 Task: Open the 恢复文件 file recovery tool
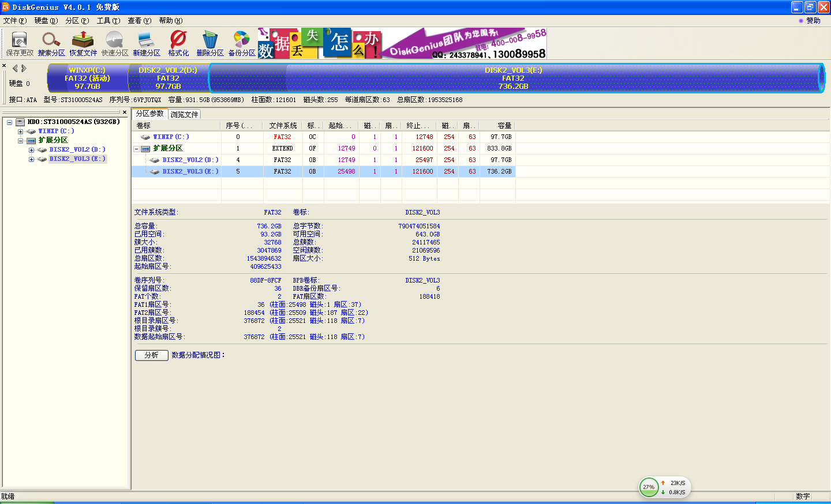click(x=83, y=43)
